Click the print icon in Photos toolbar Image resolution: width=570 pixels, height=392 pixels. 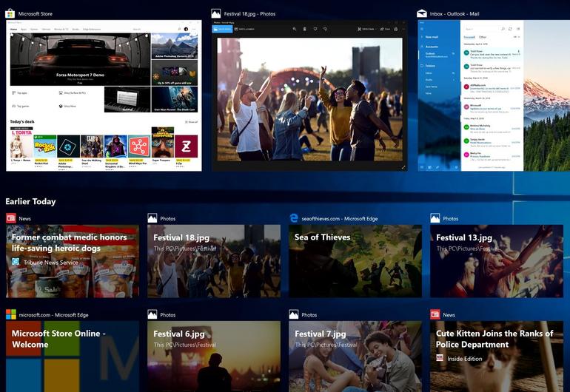tap(396, 29)
